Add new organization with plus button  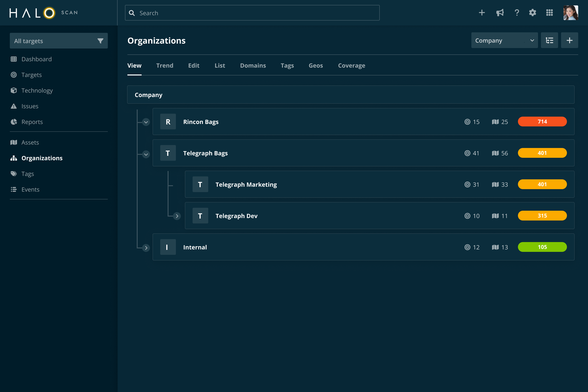[x=569, y=40]
